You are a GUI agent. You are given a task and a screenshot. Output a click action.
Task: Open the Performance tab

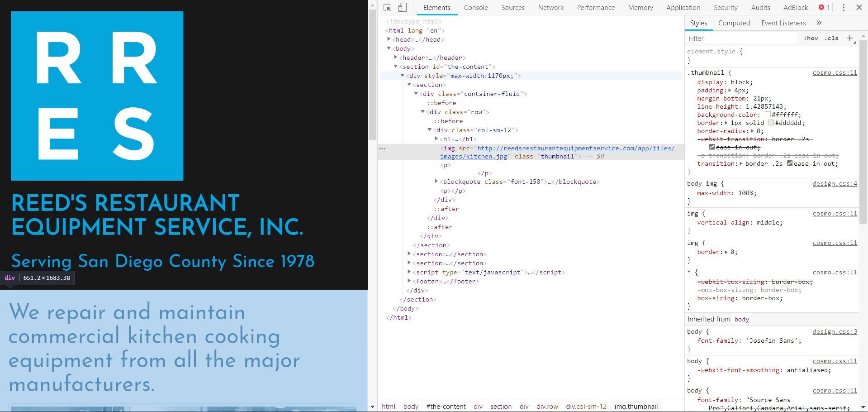click(x=596, y=8)
